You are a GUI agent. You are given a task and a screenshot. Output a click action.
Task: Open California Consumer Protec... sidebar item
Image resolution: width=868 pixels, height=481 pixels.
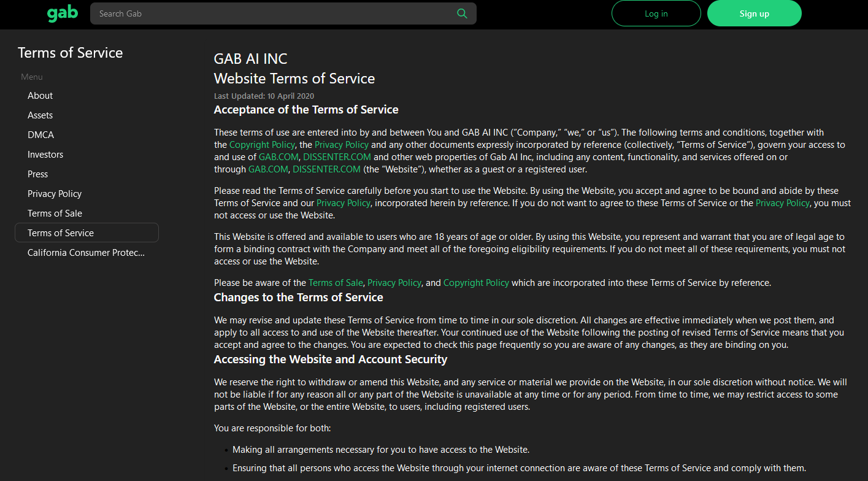(86, 253)
